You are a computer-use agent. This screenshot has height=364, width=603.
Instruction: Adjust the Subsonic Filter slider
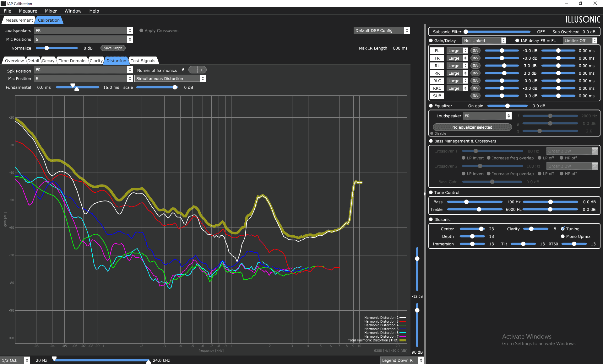[x=498, y=32]
